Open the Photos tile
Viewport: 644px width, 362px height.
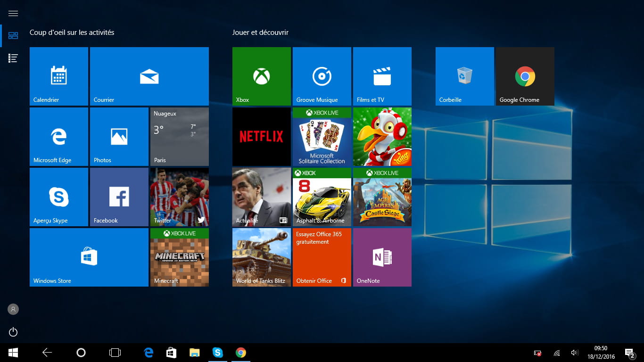pos(119,136)
